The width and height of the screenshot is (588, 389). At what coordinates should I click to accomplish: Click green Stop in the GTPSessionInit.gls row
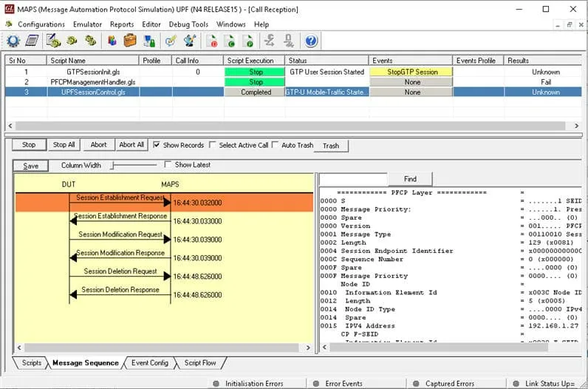pyautogui.click(x=256, y=72)
